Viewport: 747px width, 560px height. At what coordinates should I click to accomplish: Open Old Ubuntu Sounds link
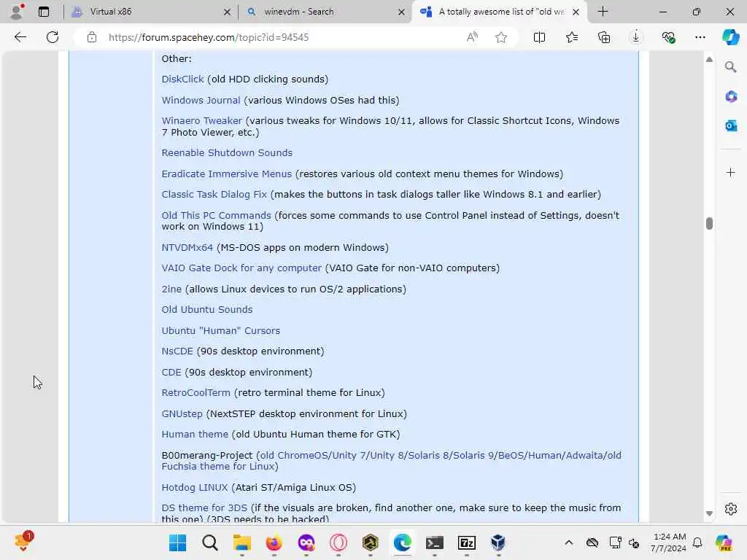[206, 309]
